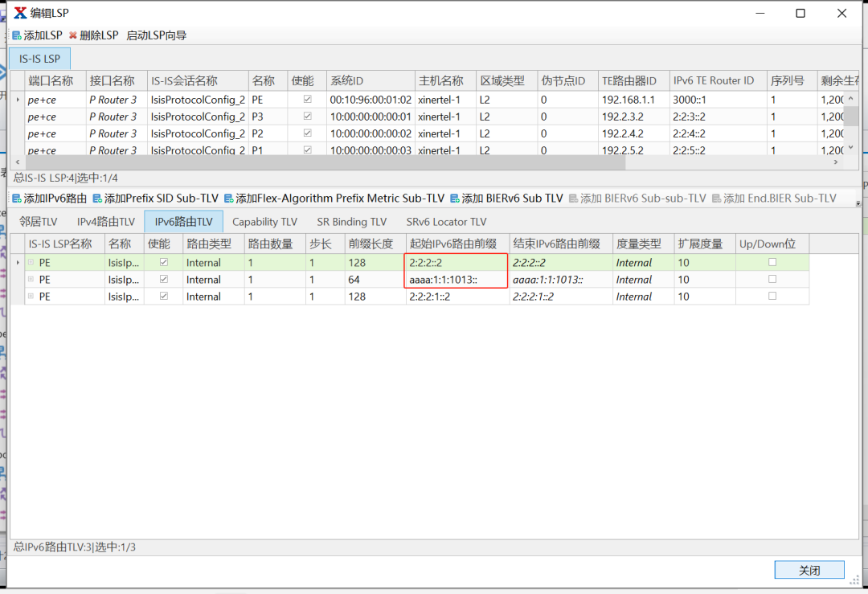Expand the PE row with prefix length 64
868x594 pixels.
pos(31,280)
